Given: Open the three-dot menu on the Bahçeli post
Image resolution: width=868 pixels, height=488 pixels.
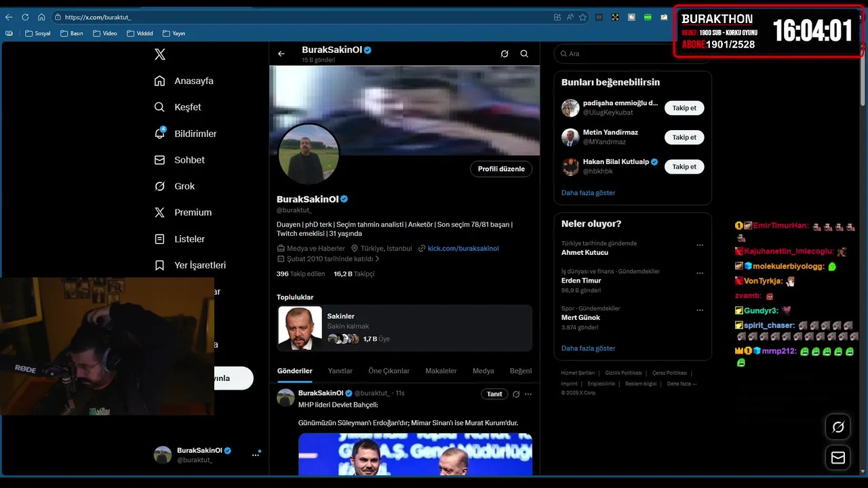Looking at the screenshot, I should (x=528, y=394).
